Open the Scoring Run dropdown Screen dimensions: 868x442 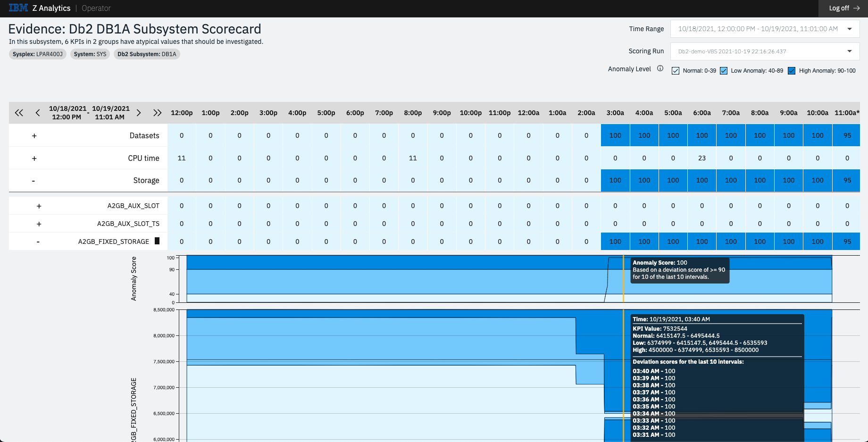coord(765,51)
